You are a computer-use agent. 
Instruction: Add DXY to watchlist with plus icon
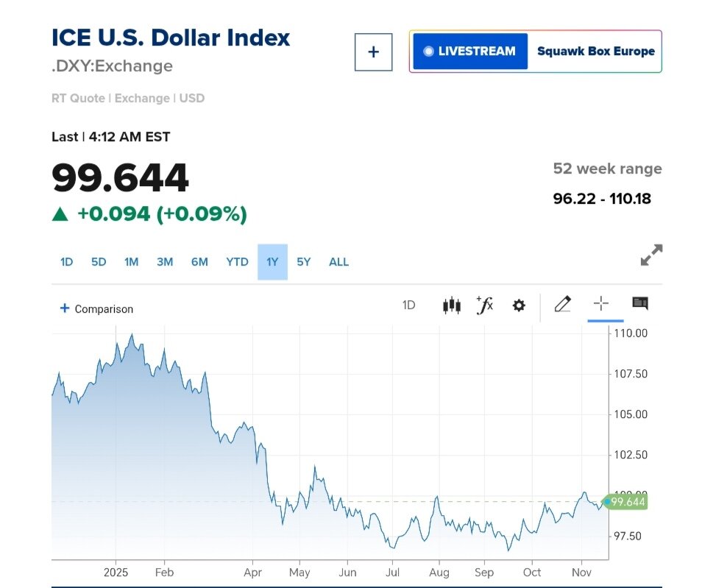pyautogui.click(x=373, y=52)
